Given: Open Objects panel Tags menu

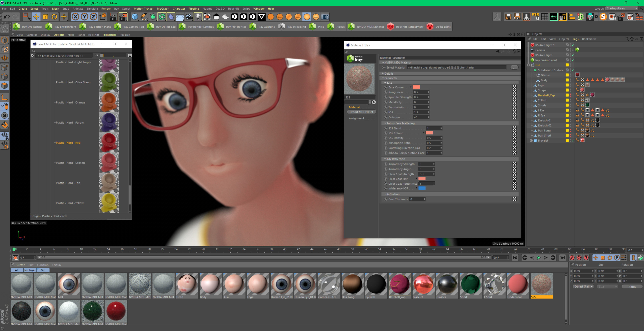Looking at the screenshot, I should click(x=575, y=39).
